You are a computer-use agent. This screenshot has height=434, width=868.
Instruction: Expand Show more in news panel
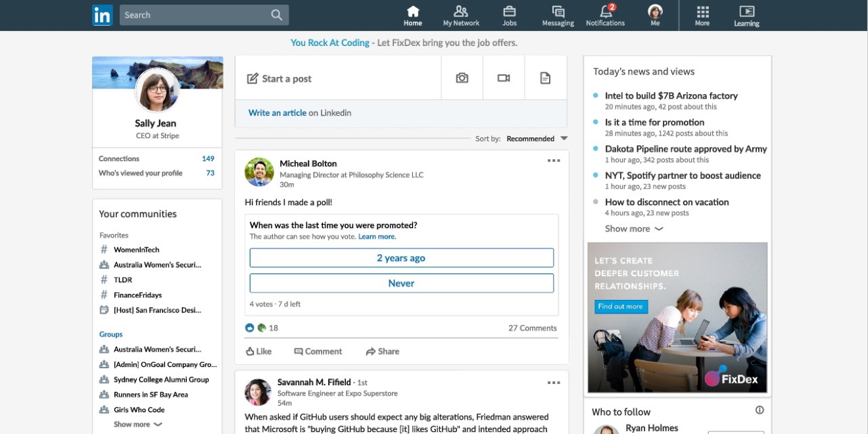[x=634, y=229]
